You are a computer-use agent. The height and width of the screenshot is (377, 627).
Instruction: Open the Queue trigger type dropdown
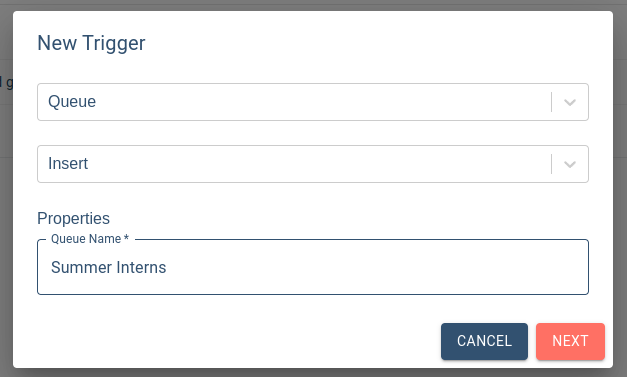313,102
